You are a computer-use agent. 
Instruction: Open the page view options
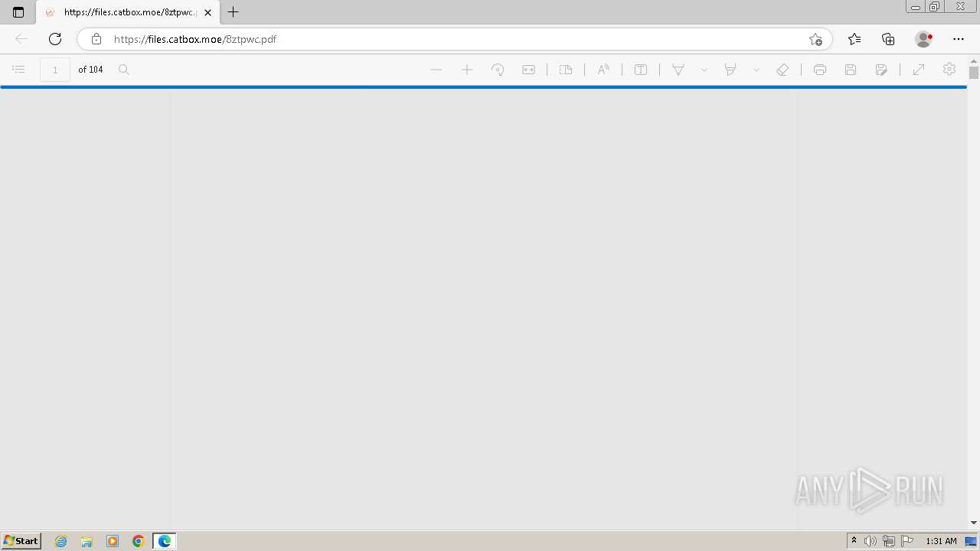click(566, 70)
